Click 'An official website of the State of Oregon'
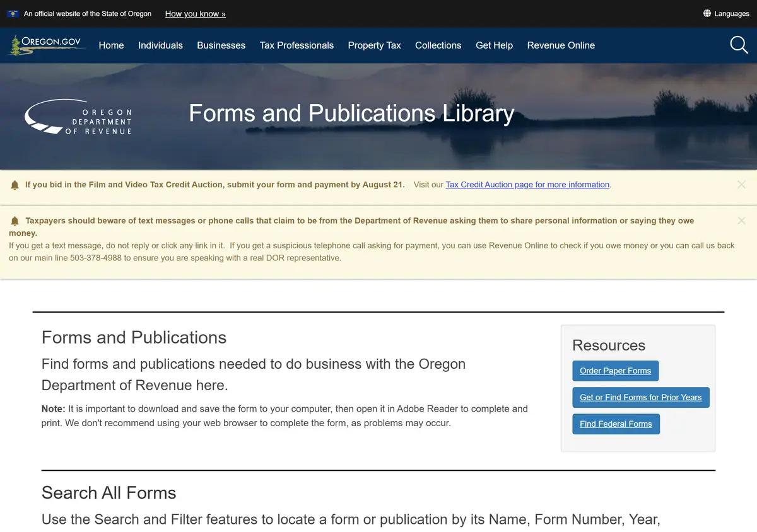Viewport: 757px width, 532px height. 88,13
